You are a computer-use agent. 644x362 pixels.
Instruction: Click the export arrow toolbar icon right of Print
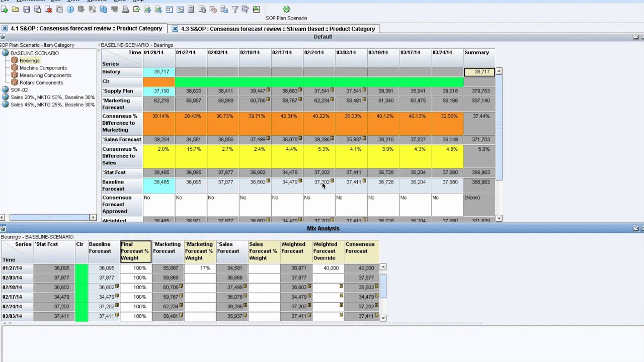[x=136, y=9]
